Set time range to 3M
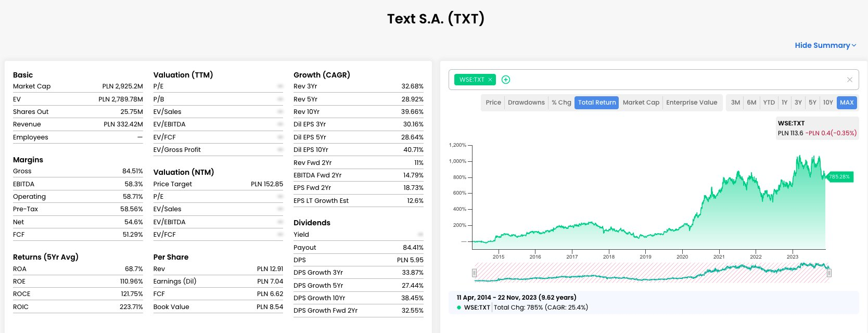 tap(735, 103)
